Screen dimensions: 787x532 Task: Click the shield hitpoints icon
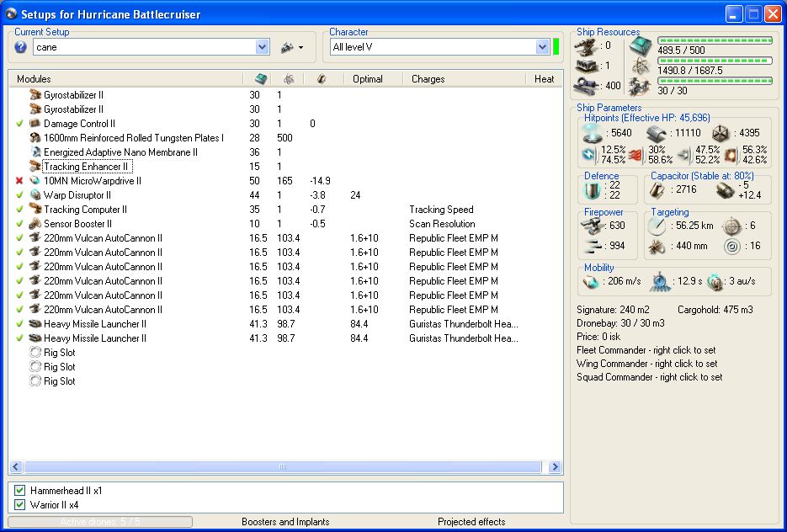coord(594,133)
